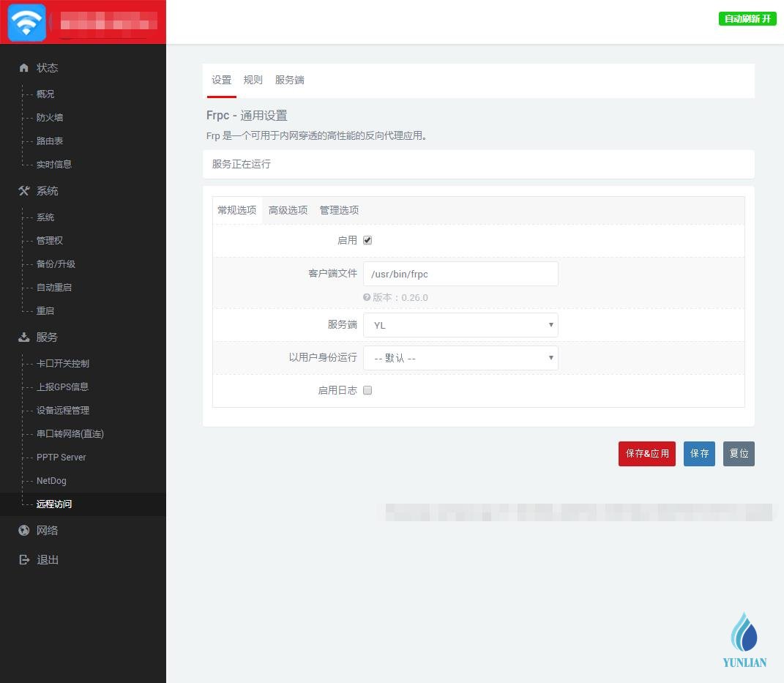Click the globe icon beside 网络
The height and width of the screenshot is (683, 784).
coord(24,531)
